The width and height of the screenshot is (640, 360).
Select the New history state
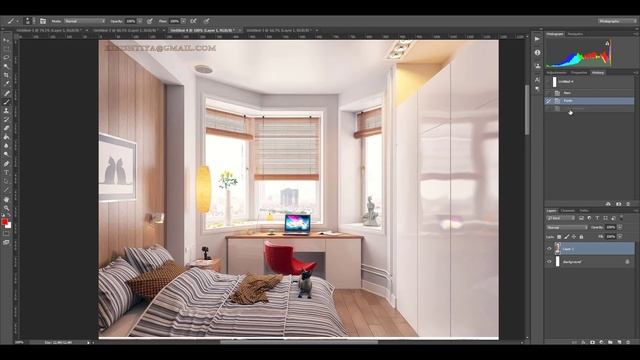click(589, 93)
